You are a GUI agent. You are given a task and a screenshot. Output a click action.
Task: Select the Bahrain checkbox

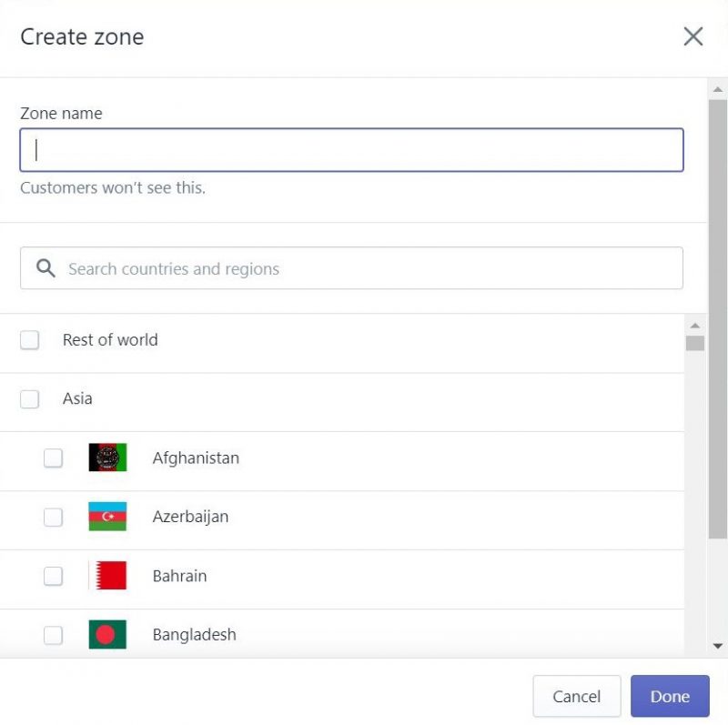coord(53,576)
